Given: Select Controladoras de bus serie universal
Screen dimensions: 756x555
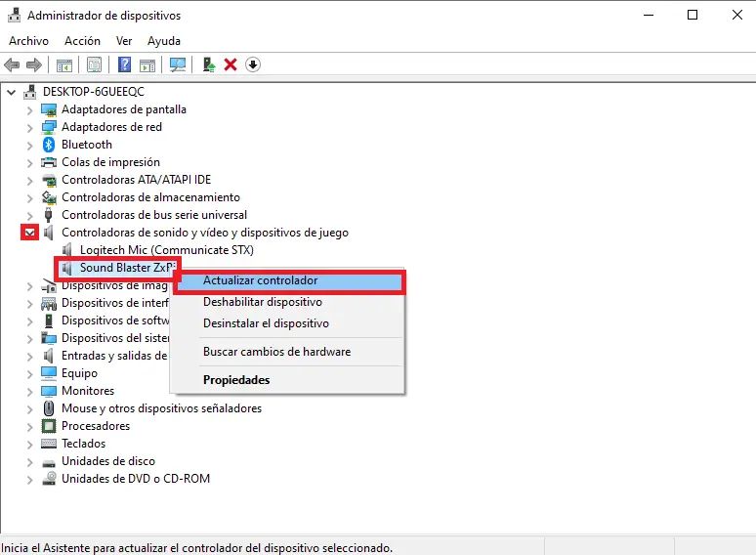Looking at the screenshot, I should pyautogui.click(x=154, y=215).
